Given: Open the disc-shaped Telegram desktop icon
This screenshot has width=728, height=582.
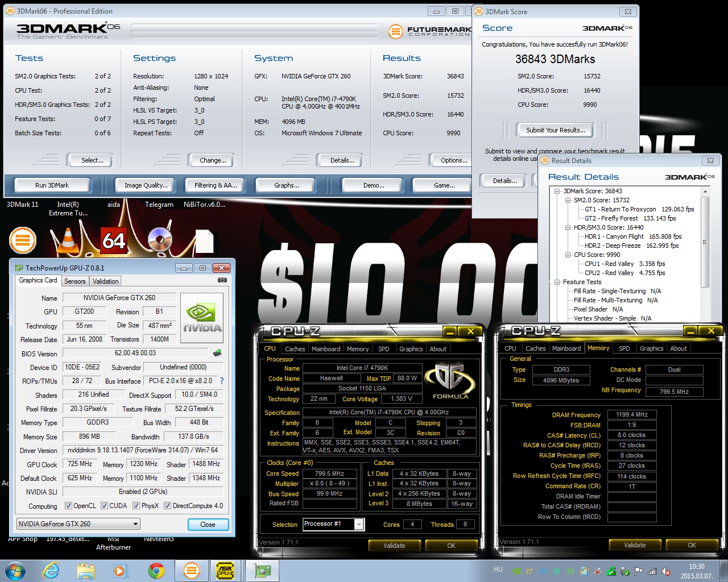Looking at the screenshot, I should pos(159,240).
